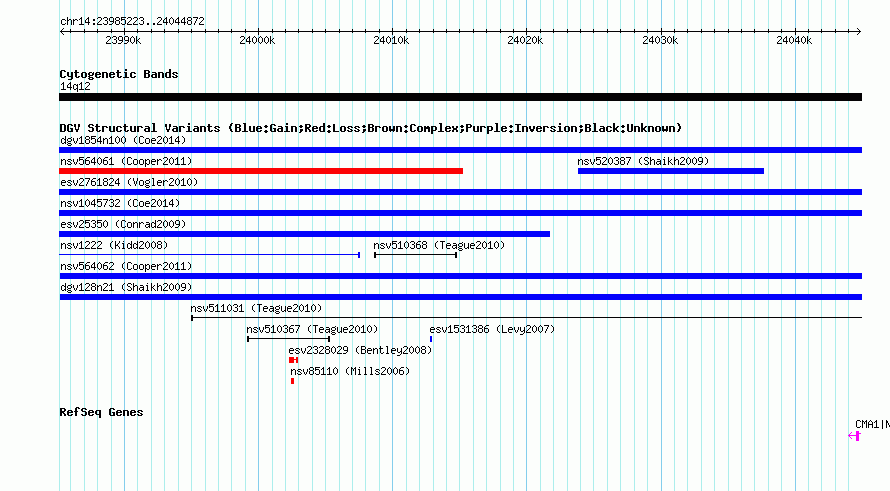890x491 pixels.
Task: Click the 24020k ruler position
Action: coord(525,40)
